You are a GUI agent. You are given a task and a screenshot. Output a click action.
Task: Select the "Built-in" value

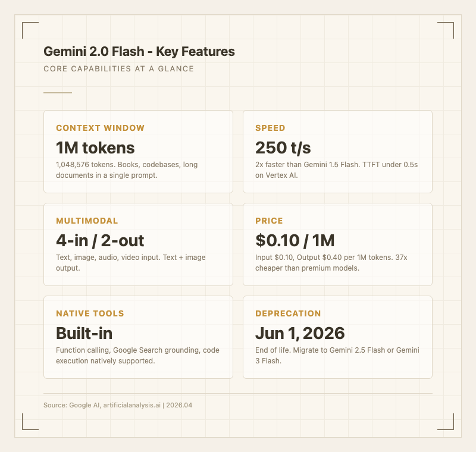click(84, 333)
